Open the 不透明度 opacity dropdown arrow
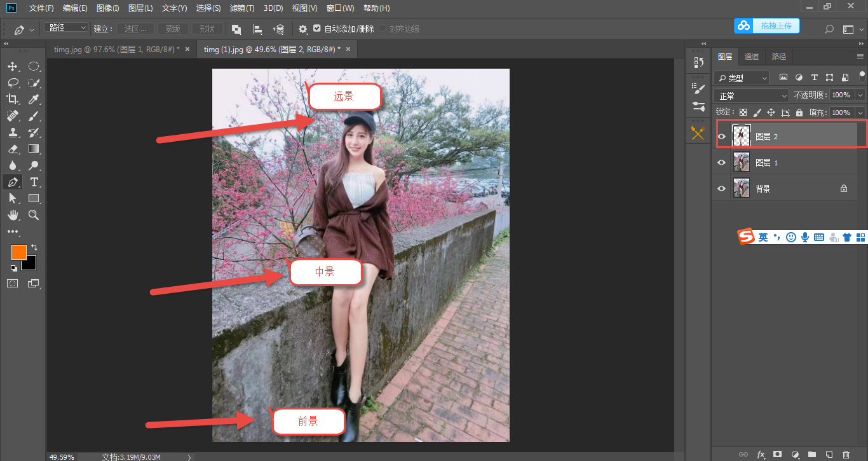This screenshot has width=868, height=461. (x=860, y=95)
